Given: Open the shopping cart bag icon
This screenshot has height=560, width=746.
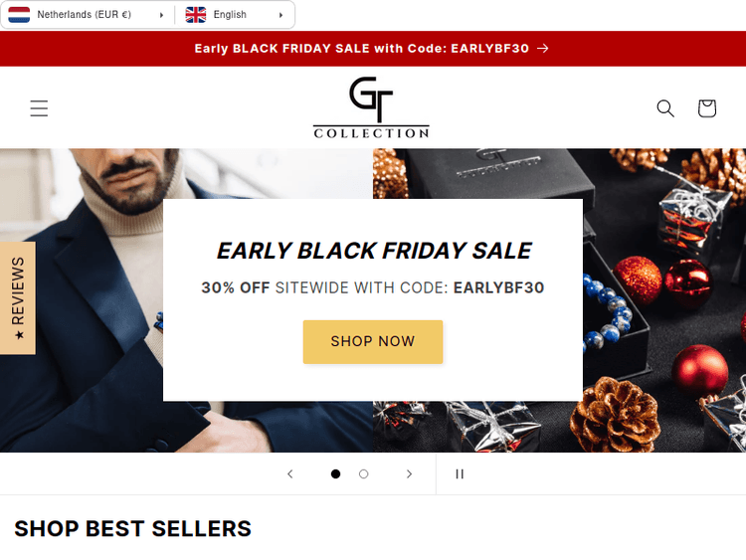Looking at the screenshot, I should pos(707,108).
